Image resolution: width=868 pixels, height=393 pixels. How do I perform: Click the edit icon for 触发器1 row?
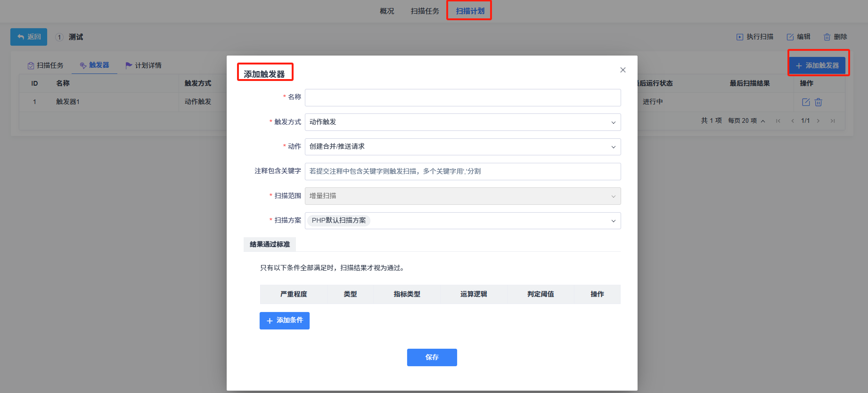point(806,102)
